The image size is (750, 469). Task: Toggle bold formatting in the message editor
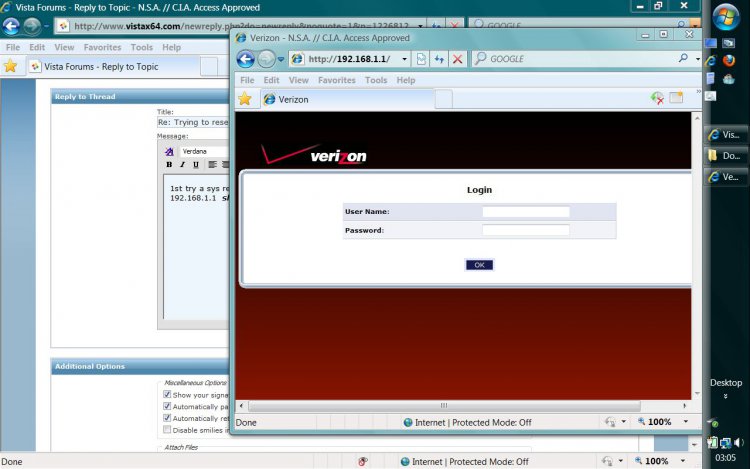pyautogui.click(x=169, y=164)
